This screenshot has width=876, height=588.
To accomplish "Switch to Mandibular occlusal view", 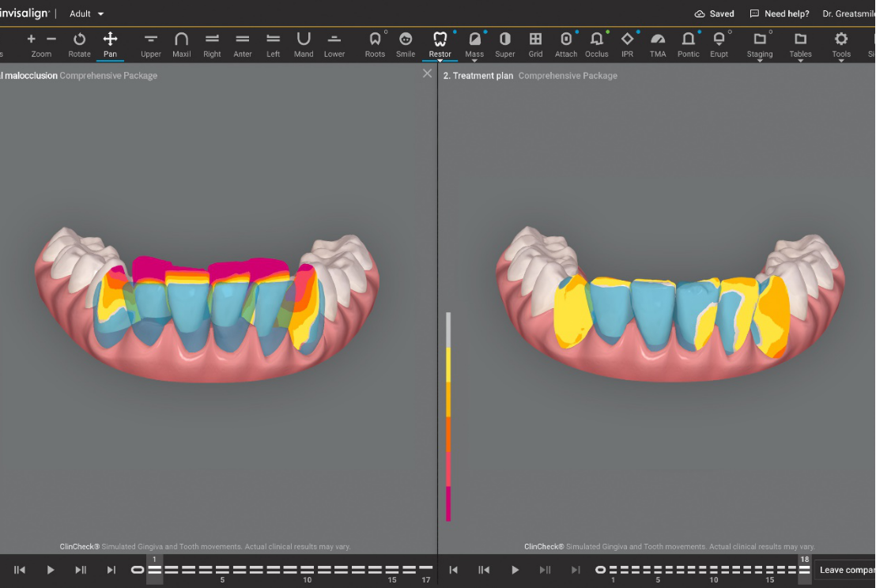I will [304, 45].
